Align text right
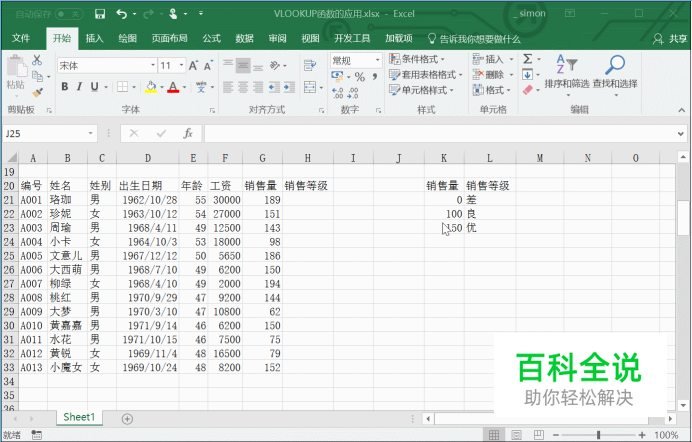The image size is (692, 442). 258,87
